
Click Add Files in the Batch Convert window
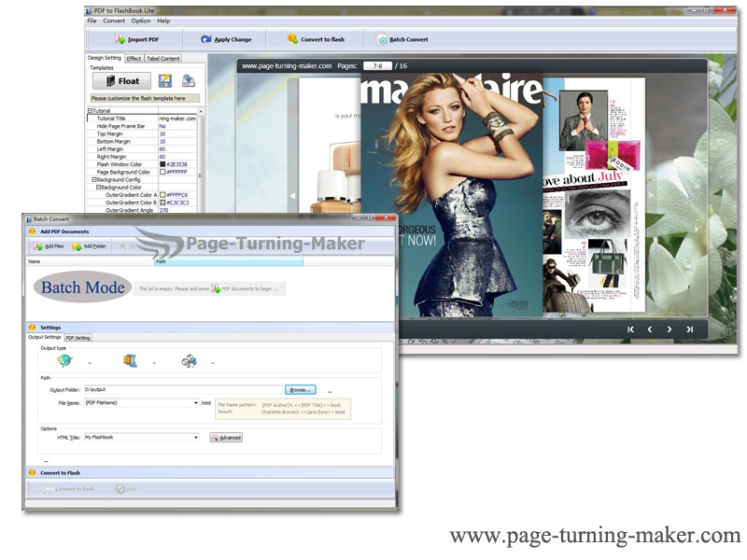point(49,246)
